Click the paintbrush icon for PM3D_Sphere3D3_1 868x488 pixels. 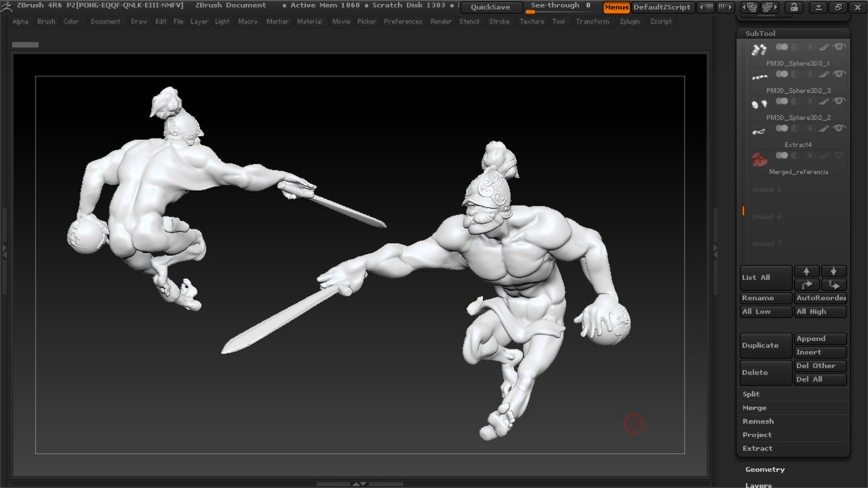pyautogui.click(x=824, y=47)
